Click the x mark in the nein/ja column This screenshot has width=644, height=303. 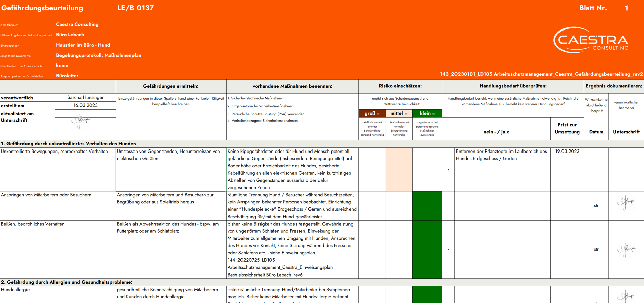coord(448,170)
